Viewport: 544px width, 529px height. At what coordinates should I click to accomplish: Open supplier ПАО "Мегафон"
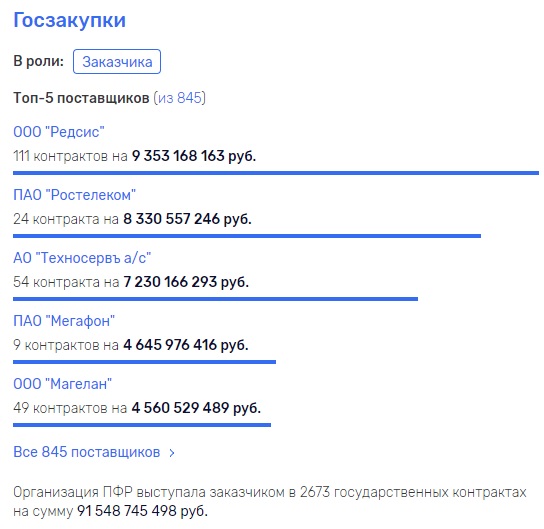(x=64, y=321)
